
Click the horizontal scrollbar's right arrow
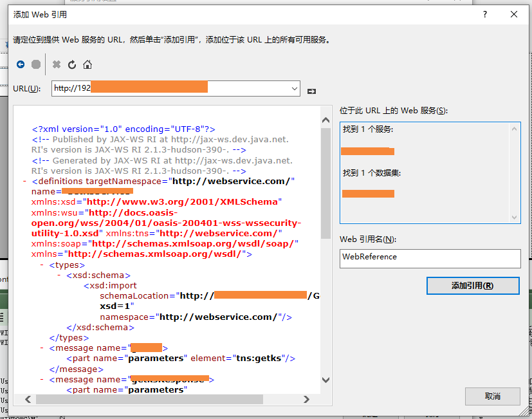[x=307, y=399]
